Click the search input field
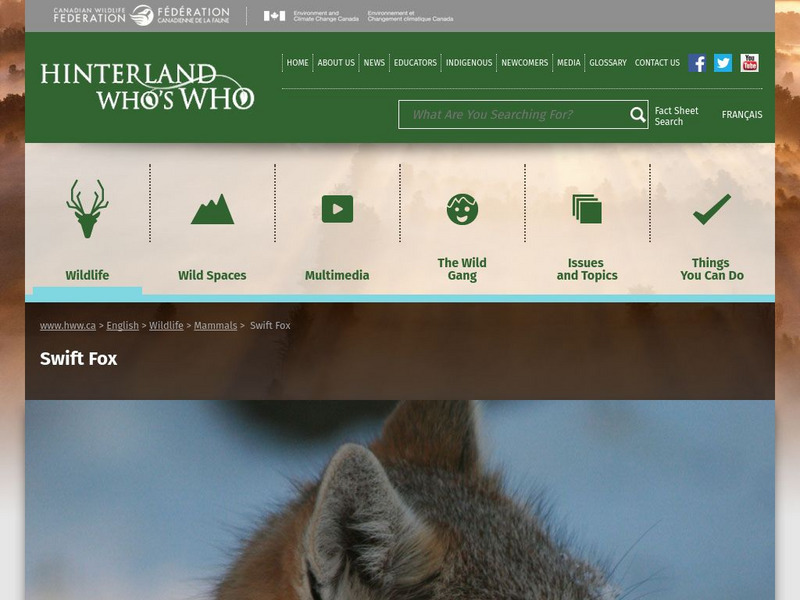 510,115
